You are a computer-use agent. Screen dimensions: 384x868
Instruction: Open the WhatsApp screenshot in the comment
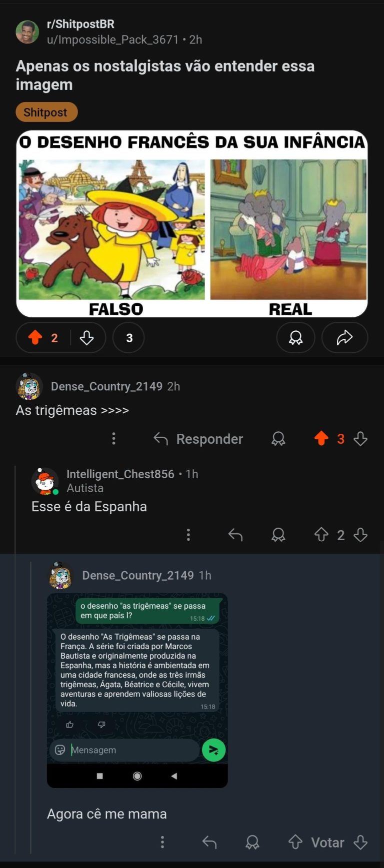137,690
